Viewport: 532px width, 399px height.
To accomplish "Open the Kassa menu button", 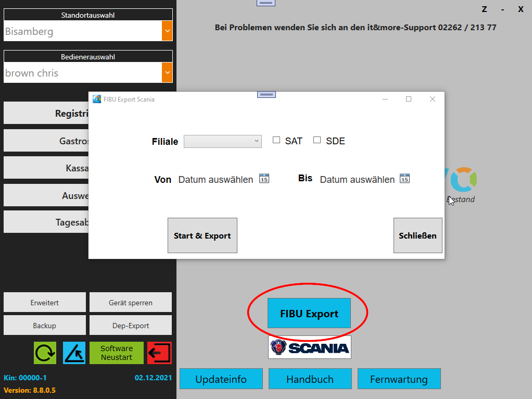I will tap(46, 168).
